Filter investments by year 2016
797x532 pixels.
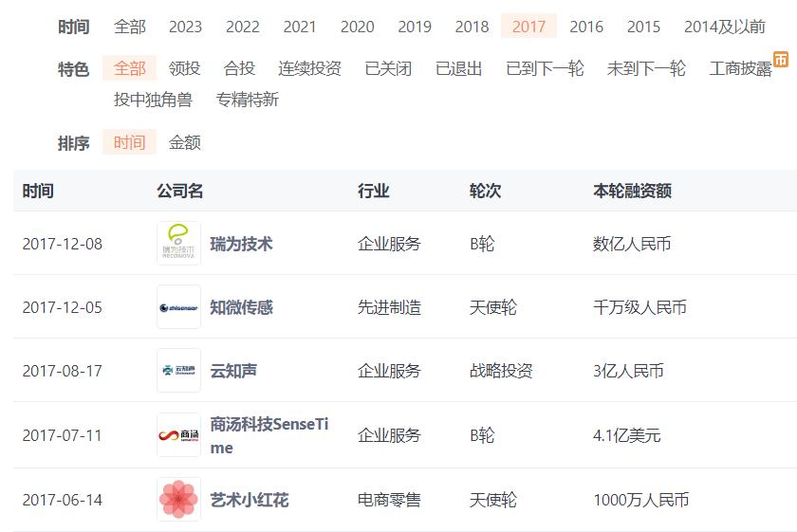(x=586, y=27)
